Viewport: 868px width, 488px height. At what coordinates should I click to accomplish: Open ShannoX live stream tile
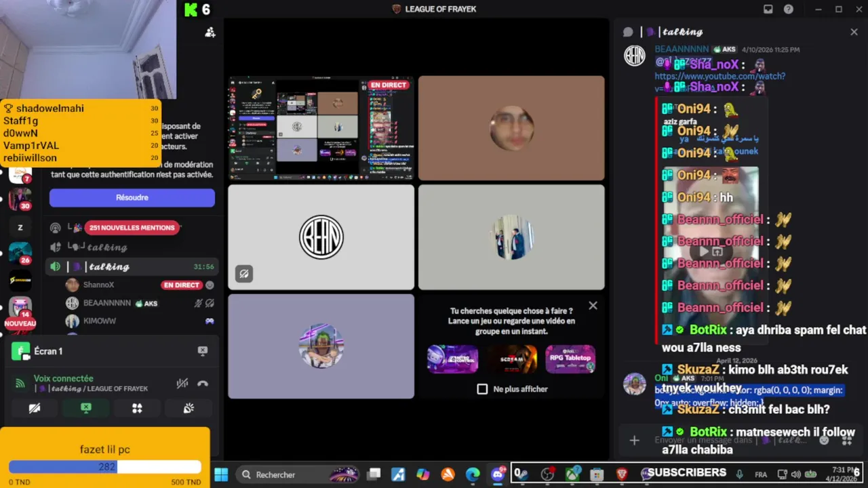coord(321,128)
